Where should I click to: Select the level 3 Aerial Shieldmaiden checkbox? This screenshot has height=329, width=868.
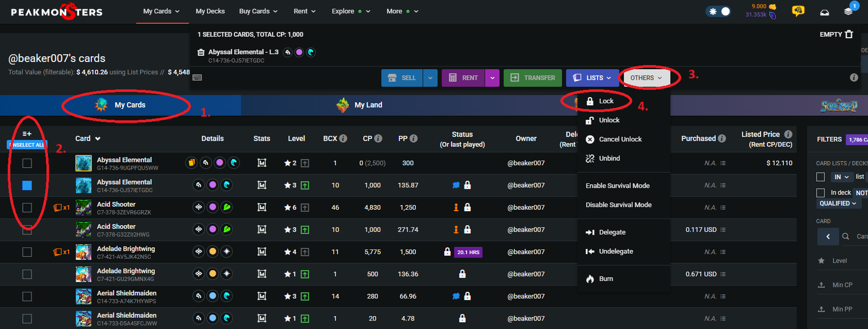coord(27,296)
